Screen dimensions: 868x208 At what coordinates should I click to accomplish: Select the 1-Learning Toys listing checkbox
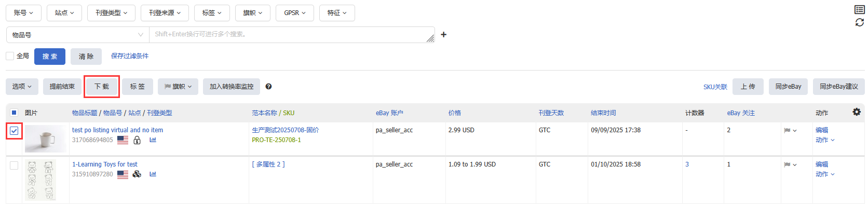pyautogui.click(x=14, y=165)
